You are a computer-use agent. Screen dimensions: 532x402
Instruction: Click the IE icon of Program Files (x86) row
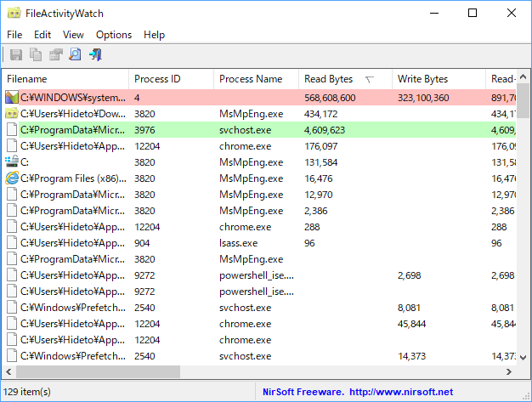(x=12, y=178)
